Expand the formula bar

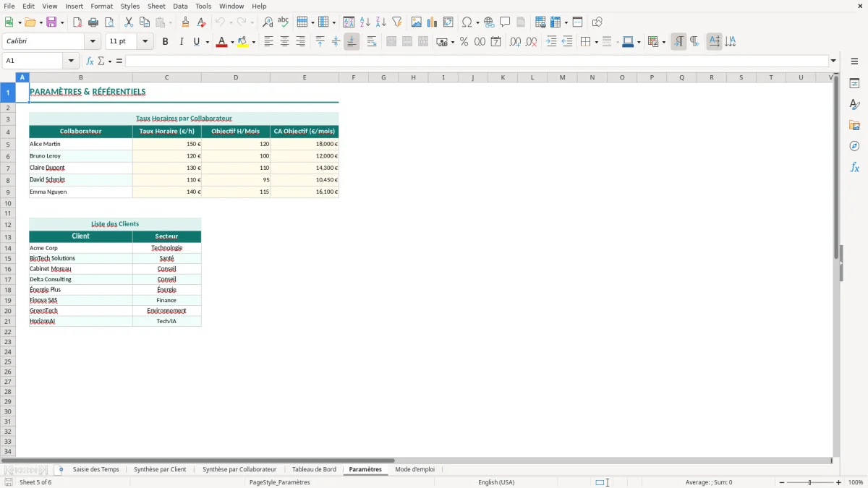coord(833,61)
